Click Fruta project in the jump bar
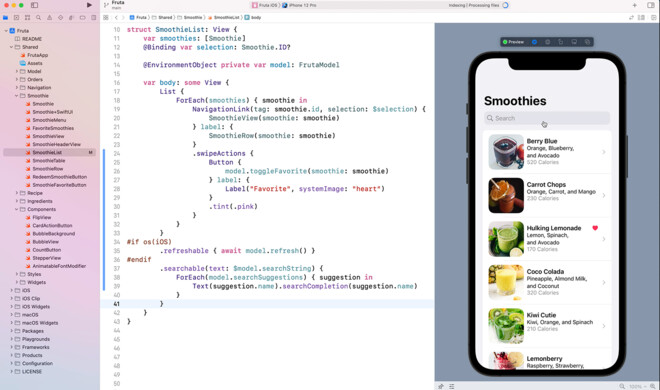 tap(138, 18)
